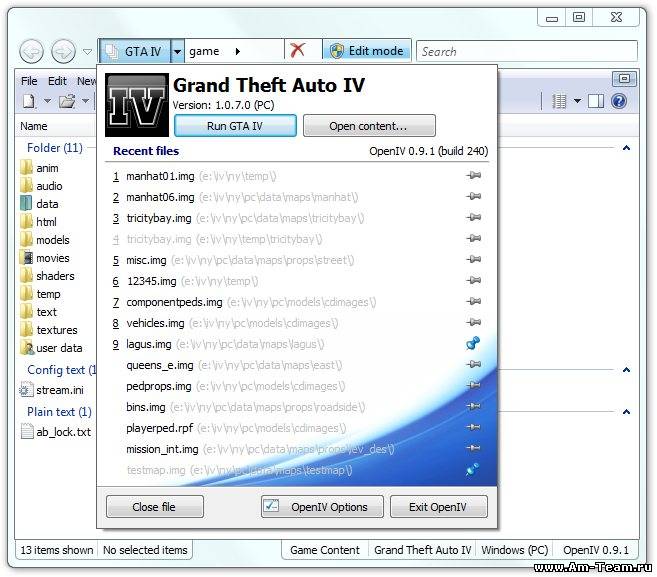Collapse the Config text group
This screenshot has width=657, height=577.
click(626, 370)
